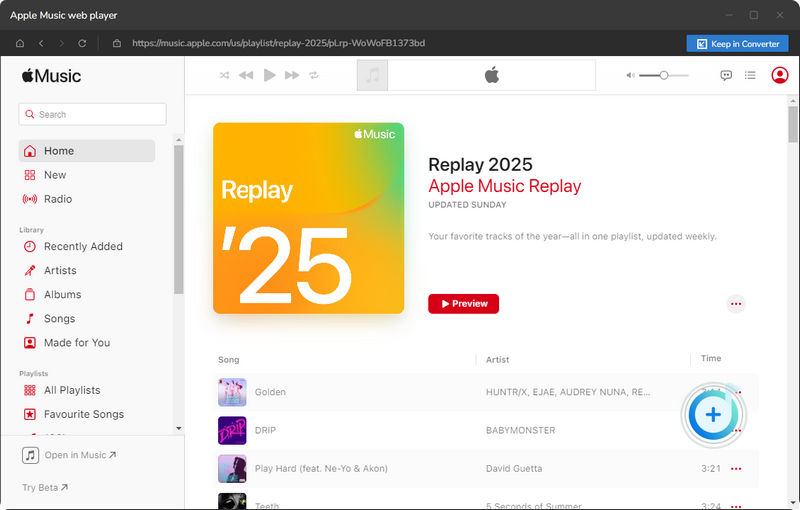Open the account profile icon
Viewport: 800px width, 510px height.
[780, 75]
